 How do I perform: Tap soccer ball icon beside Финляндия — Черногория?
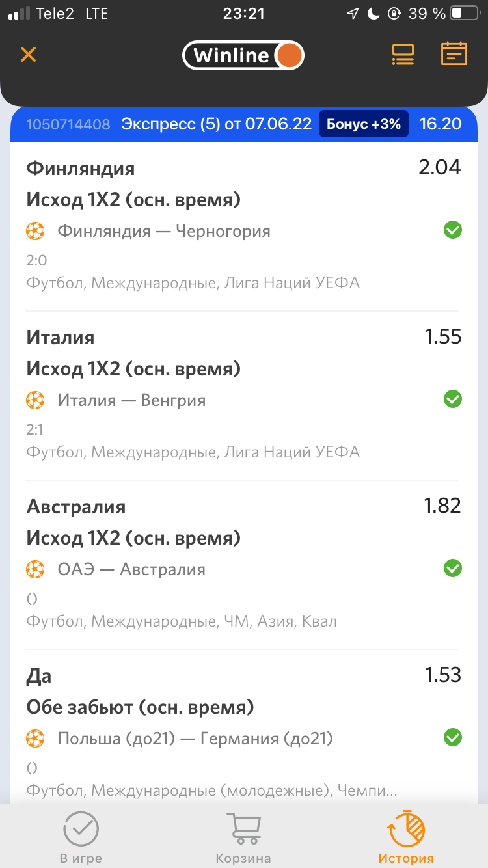coord(35,231)
